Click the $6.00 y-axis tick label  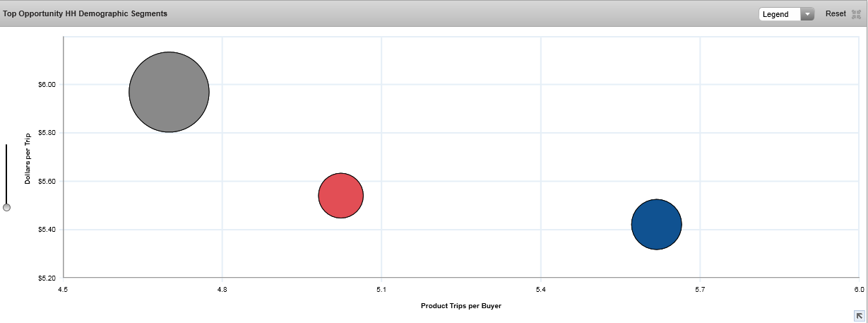pos(47,84)
